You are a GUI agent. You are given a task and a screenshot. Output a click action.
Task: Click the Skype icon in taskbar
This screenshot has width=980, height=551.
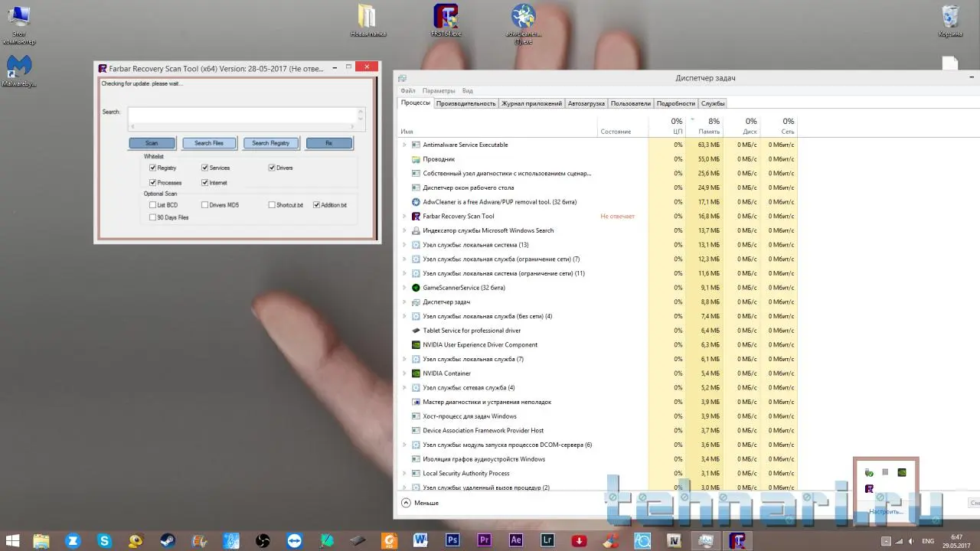point(104,540)
